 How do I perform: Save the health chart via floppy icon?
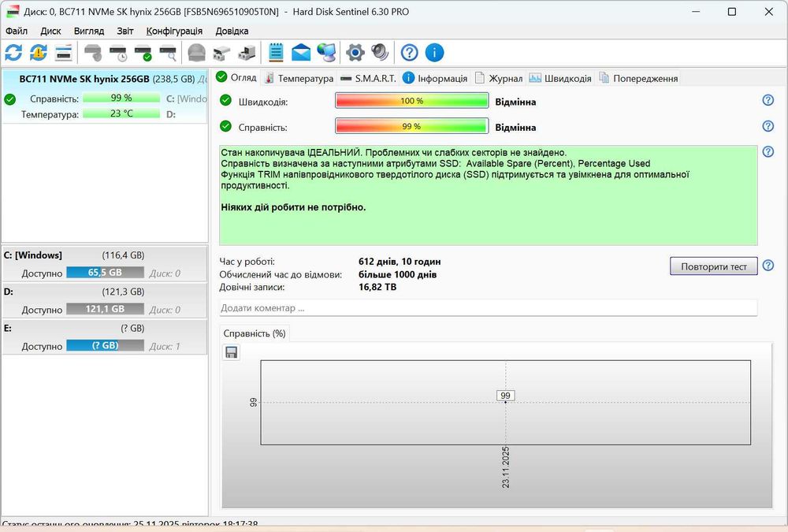pos(231,352)
